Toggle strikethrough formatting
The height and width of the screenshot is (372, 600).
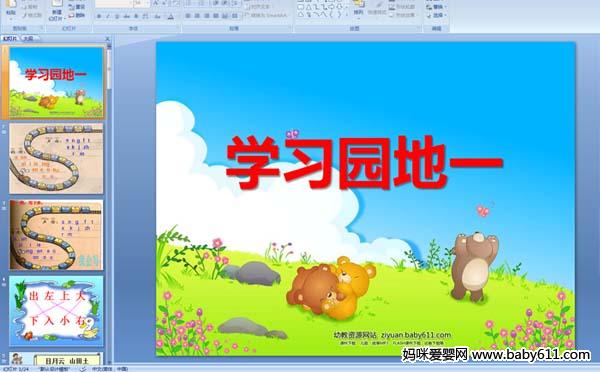tap(126, 16)
